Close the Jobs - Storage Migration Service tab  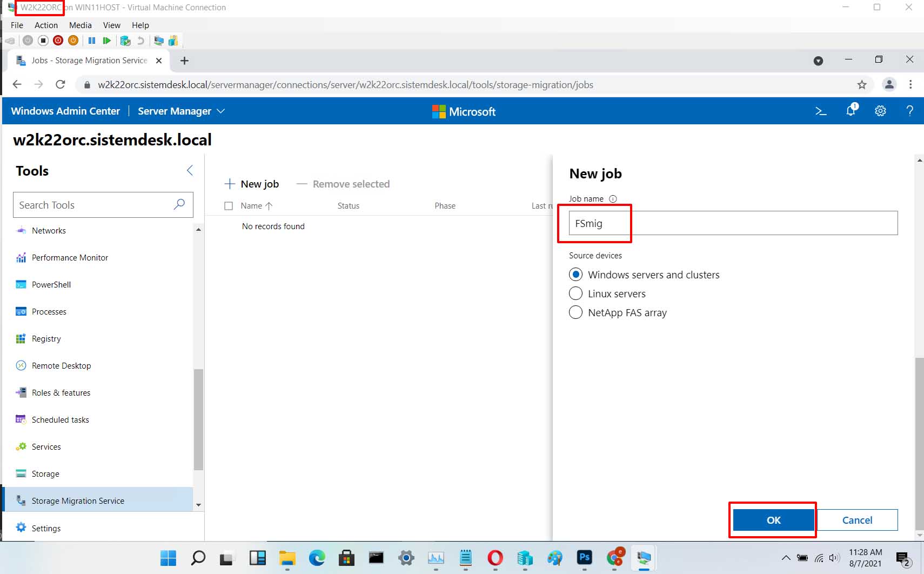(159, 61)
